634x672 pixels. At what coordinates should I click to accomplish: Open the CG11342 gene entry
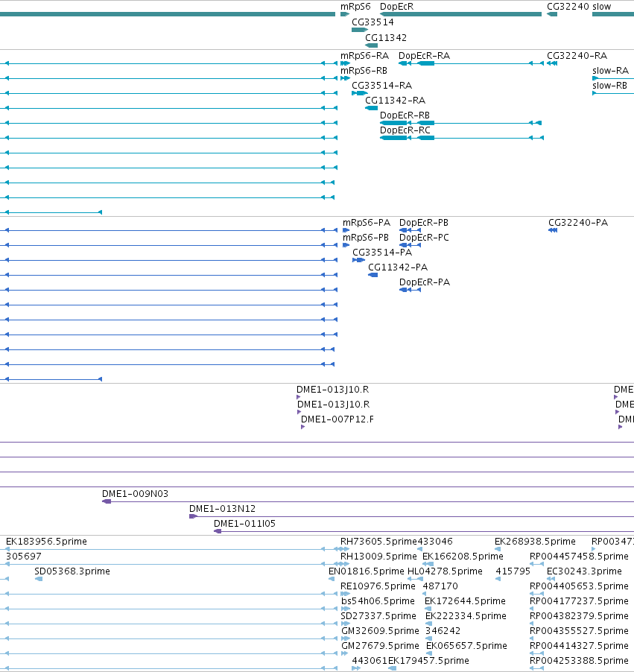371,45
